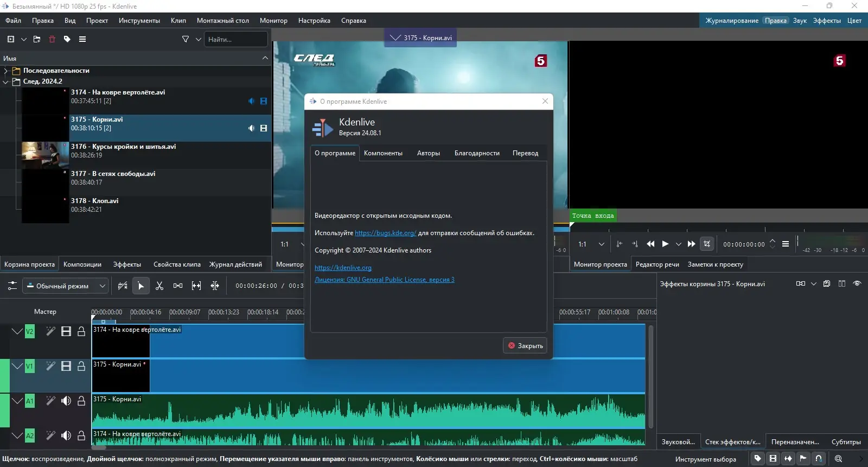Select the razor cut tool in timeline toolbar
The width and height of the screenshot is (868, 467).
tap(159, 286)
